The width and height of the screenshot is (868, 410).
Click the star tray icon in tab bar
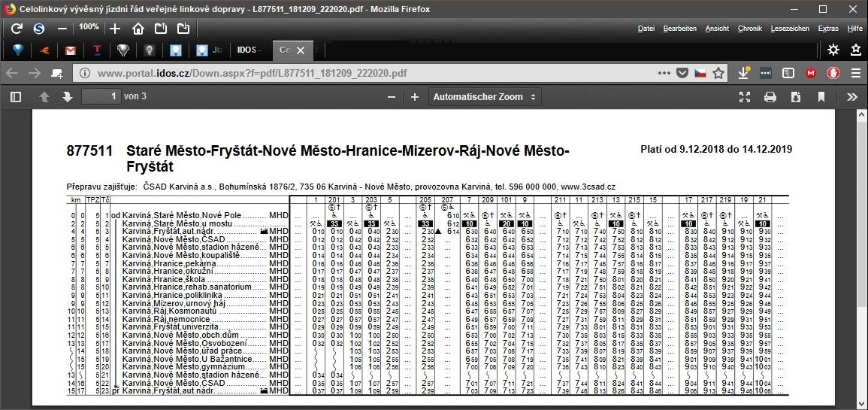(856, 50)
